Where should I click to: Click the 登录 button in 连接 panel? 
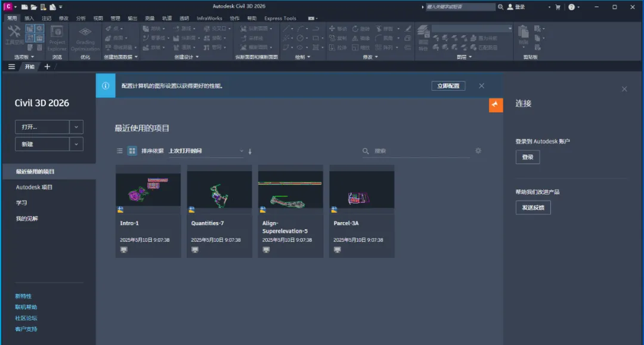pyautogui.click(x=527, y=157)
